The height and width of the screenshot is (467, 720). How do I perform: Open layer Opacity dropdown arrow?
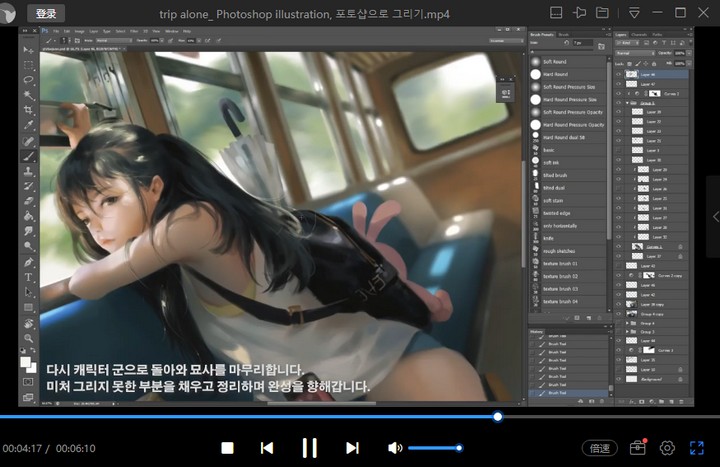click(689, 53)
